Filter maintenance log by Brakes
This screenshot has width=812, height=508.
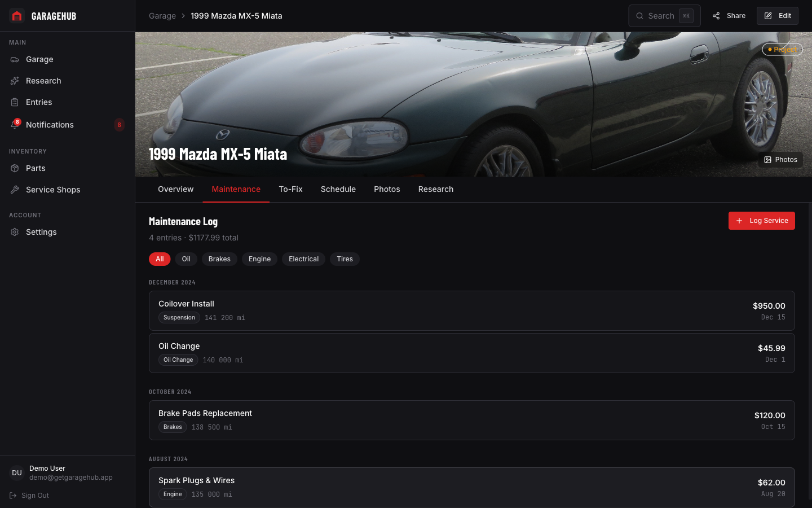pos(219,259)
